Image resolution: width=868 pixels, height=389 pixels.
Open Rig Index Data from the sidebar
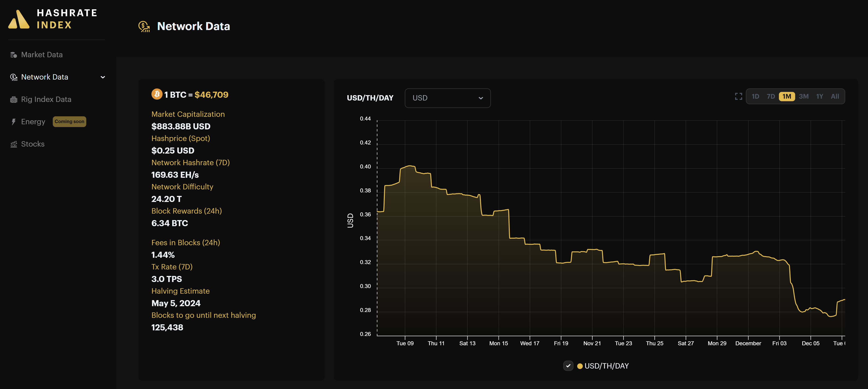tap(46, 99)
